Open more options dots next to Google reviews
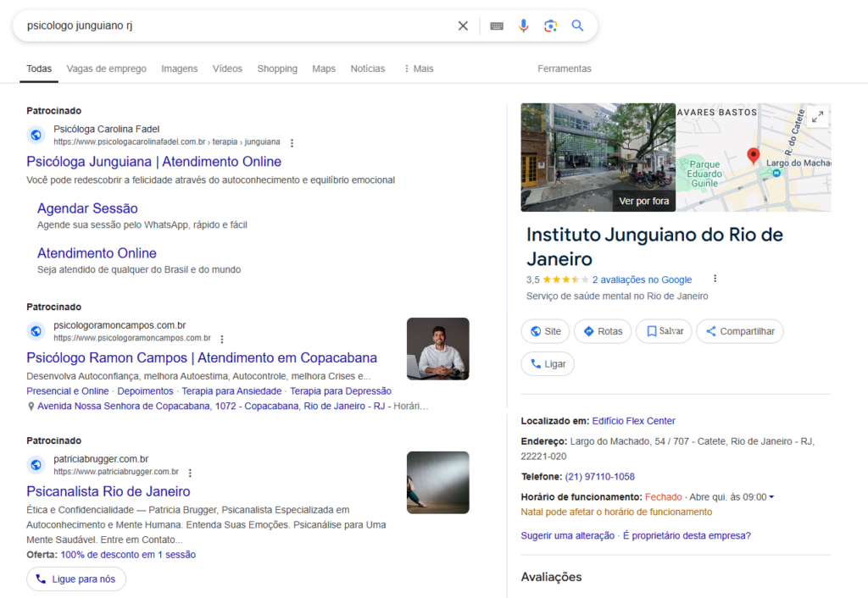This screenshot has height=598, width=868. [715, 279]
